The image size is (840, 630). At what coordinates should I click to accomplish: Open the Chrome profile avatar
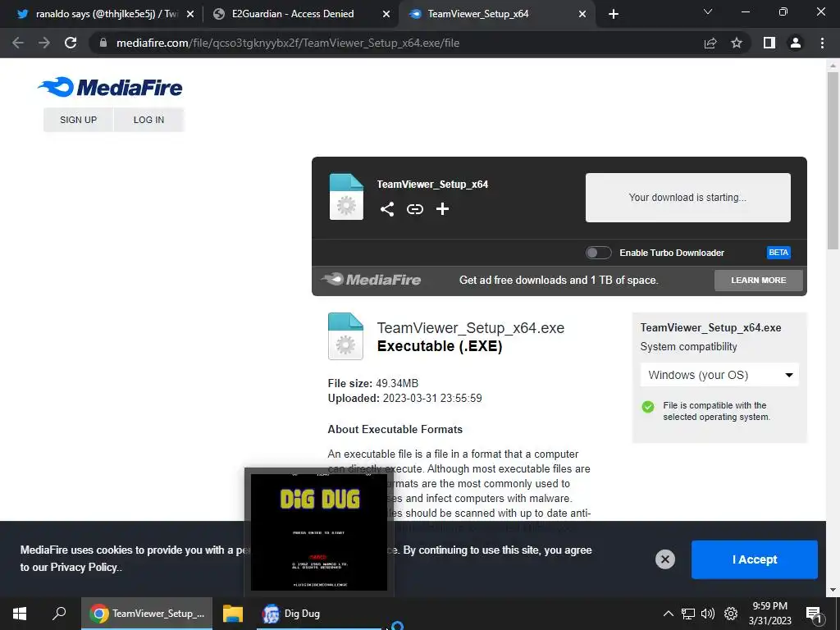click(x=796, y=43)
